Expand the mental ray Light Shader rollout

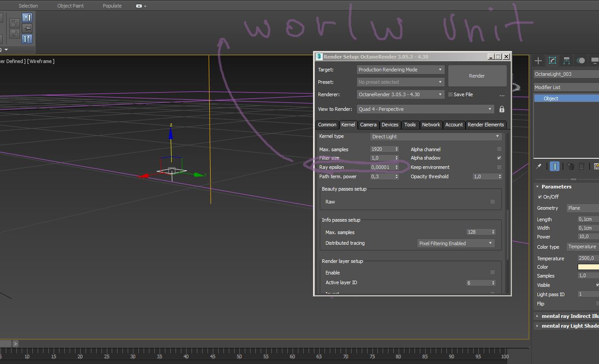tap(567, 326)
